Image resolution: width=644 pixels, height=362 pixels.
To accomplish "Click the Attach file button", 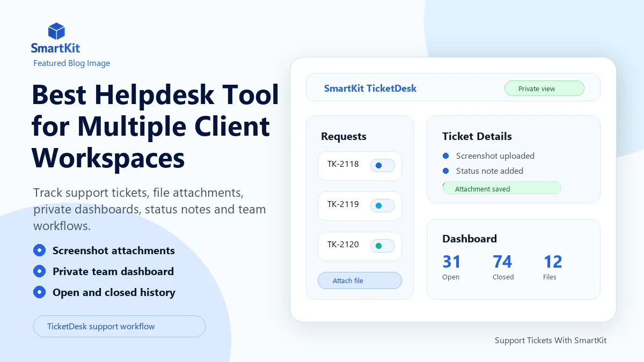I will (x=360, y=280).
